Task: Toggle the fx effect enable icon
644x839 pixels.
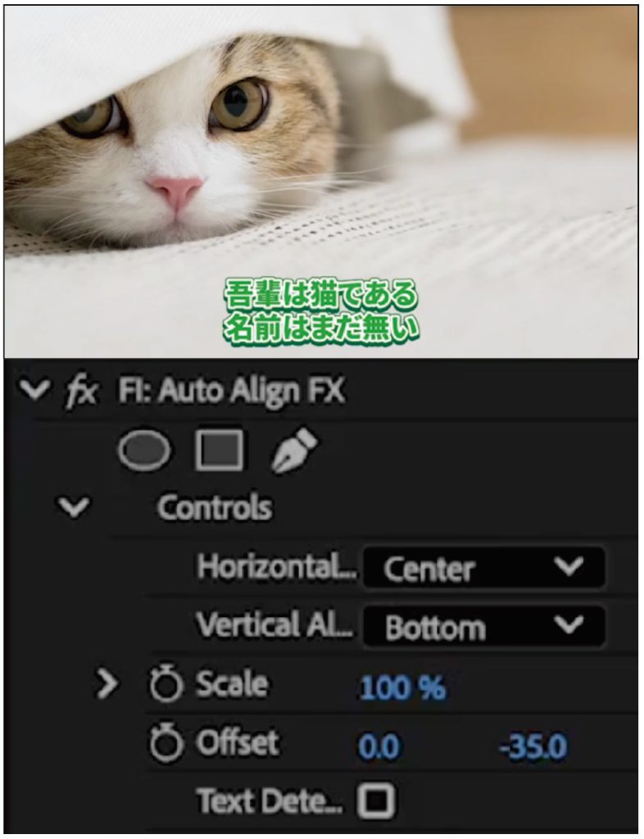Action: 81,392
